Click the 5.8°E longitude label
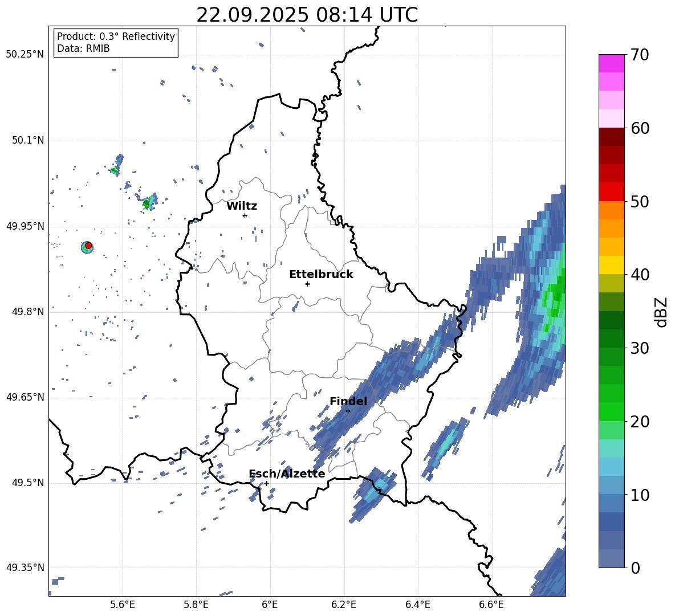 click(196, 605)
